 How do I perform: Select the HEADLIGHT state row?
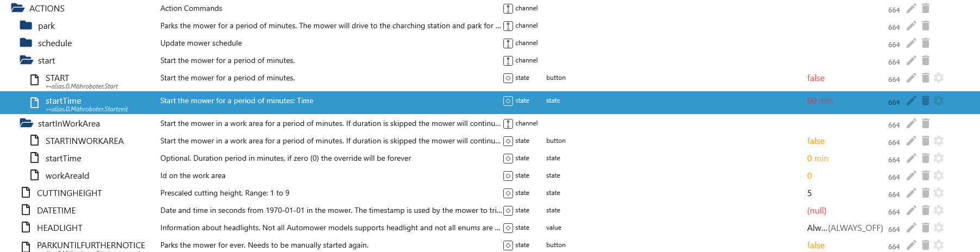(60, 228)
